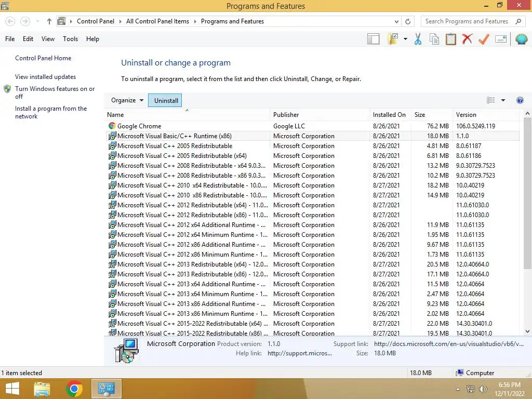The image size is (532, 399).
Task: Click the volume speaker tray icon
Action: [x=483, y=389]
